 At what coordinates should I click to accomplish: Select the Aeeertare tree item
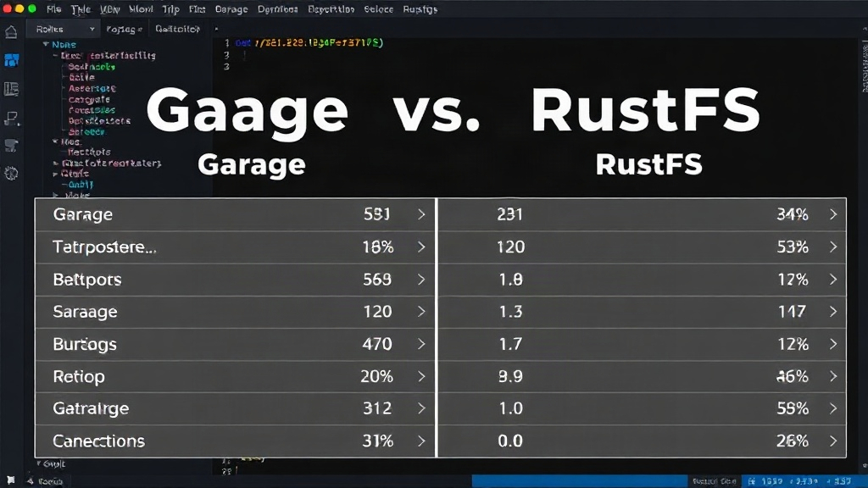tap(92, 88)
